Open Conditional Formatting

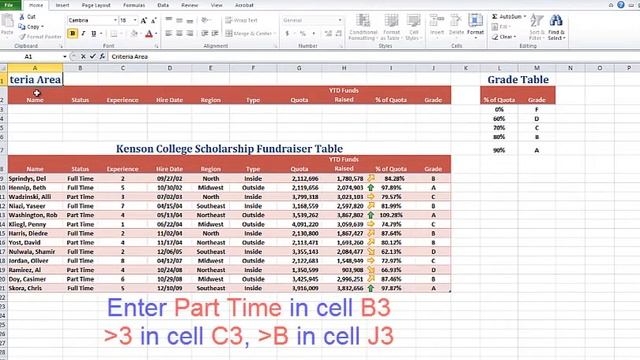tap(363, 27)
